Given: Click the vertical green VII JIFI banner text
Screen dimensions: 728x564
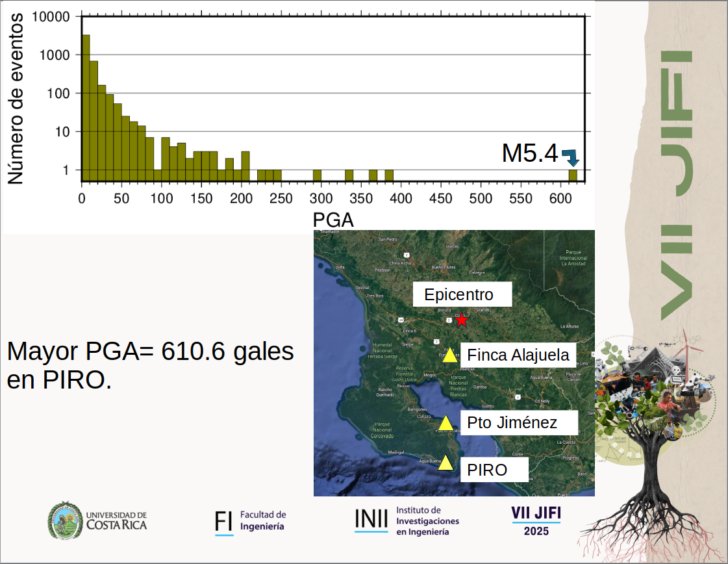Looking at the screenshot, I should 677,185.
